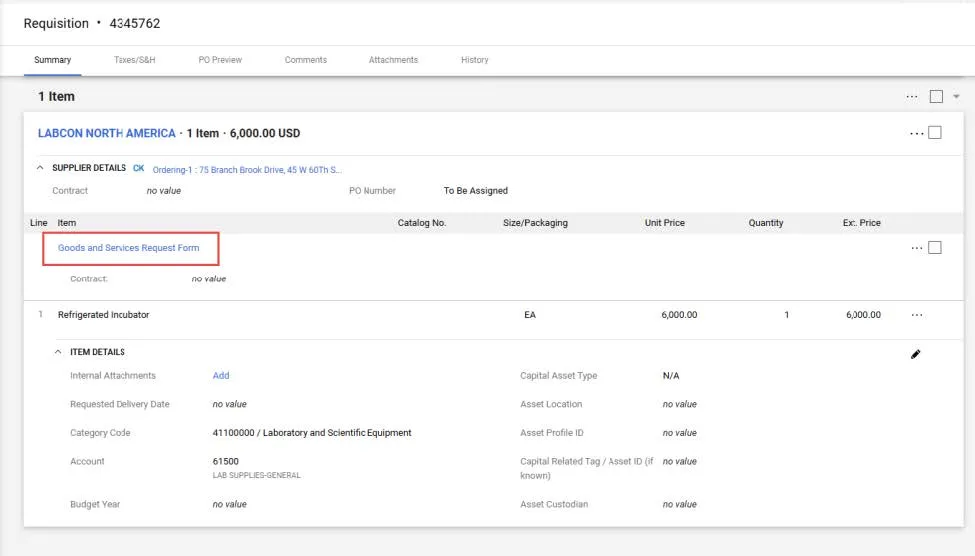975x556 pixels.
Task: Click the Asset Custodian no value
Action: click(679, 504)
